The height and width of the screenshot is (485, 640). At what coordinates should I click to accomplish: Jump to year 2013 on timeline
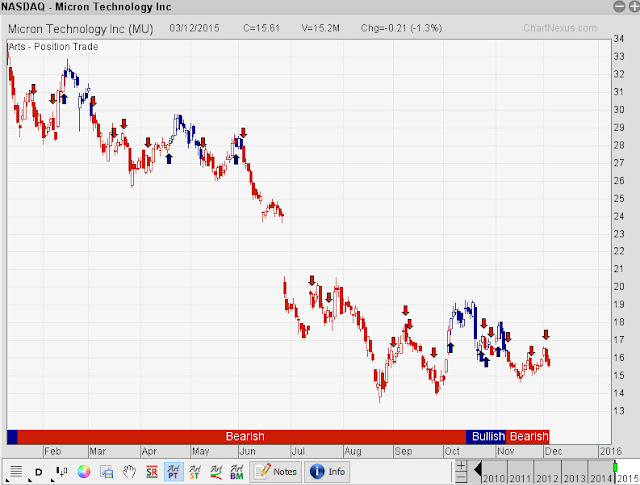[574, 478]
